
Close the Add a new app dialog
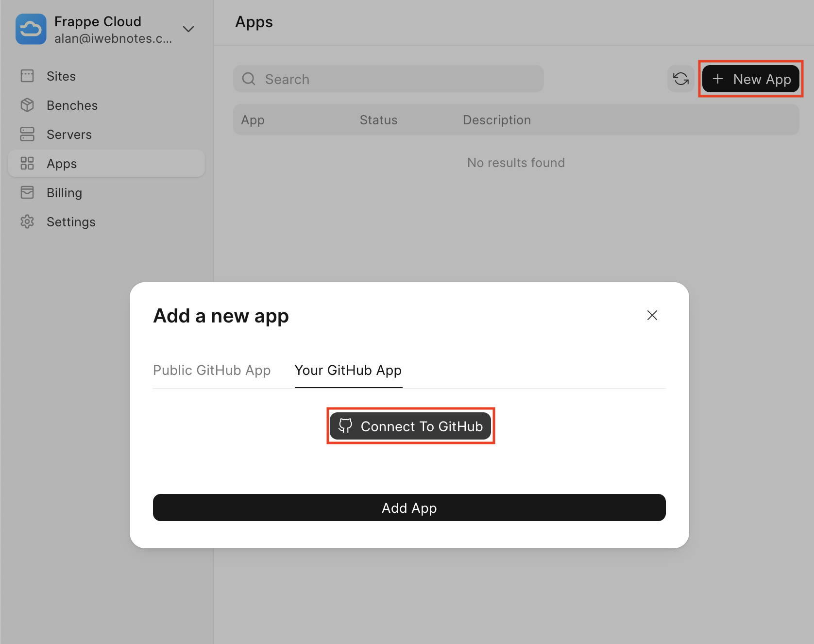652,316
